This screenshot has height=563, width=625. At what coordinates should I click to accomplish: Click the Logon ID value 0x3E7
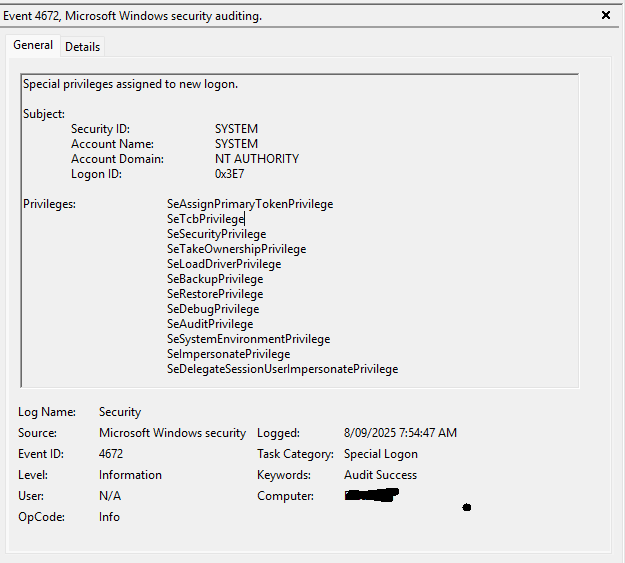(x=229, y=174)
